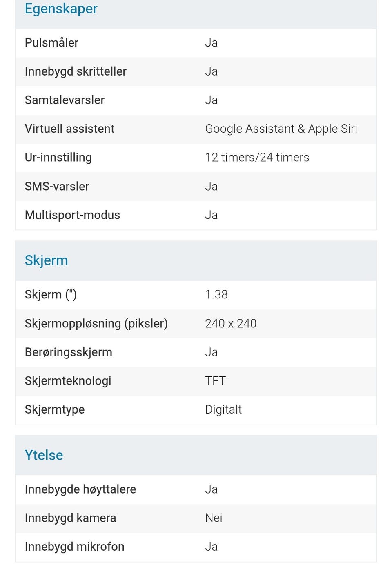Click the Nei value for Innebygd kamera
Image resolution: width=392 pixels, height=567 pixels.
pos(214,518)
